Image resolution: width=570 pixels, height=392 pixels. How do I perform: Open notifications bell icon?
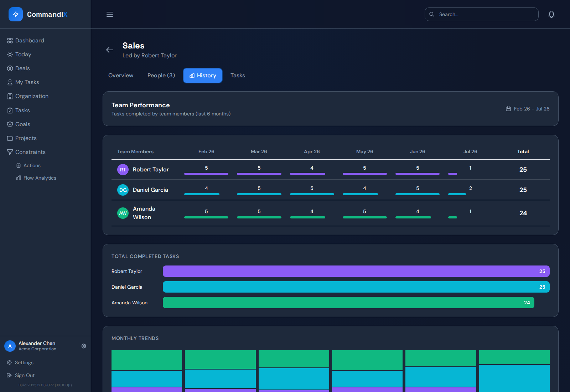551,14
